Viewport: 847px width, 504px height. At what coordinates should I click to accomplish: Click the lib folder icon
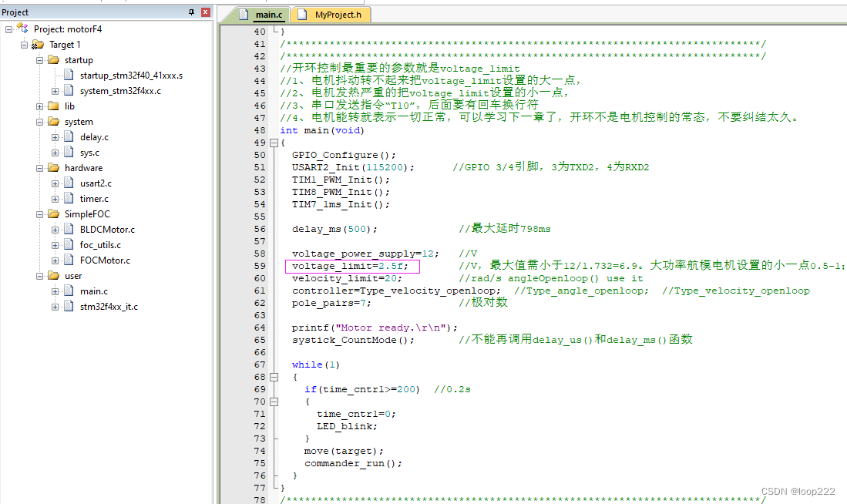pyautogui.click(x=53, y=106)
